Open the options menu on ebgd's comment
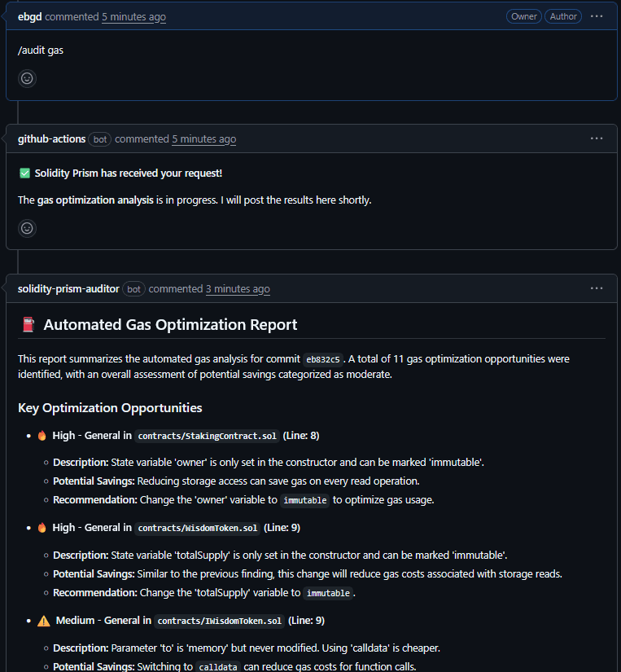621x672 pixels. click(597, 16)
